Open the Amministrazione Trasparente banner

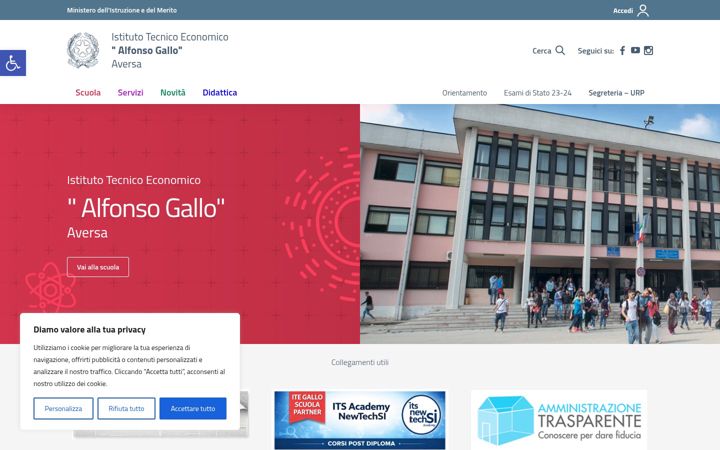tap(559, 420)
